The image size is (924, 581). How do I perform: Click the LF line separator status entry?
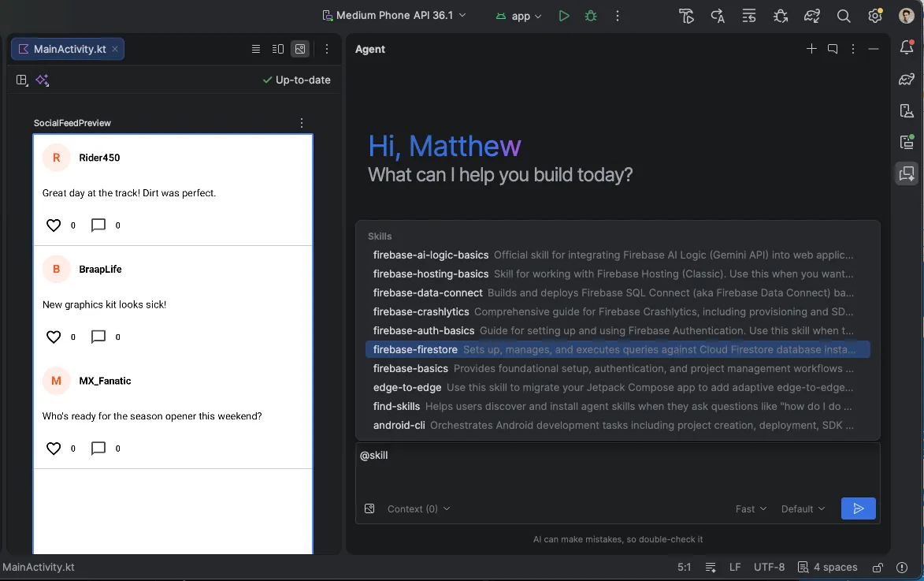735,568
